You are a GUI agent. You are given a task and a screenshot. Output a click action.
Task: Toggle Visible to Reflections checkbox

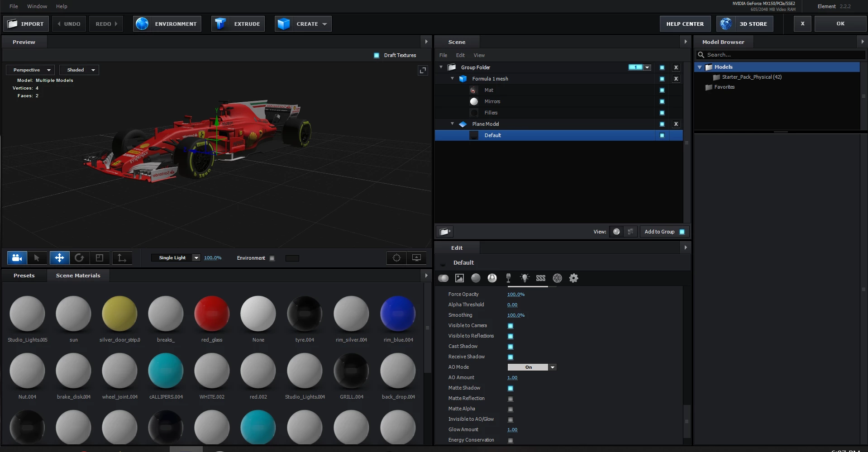510,336
